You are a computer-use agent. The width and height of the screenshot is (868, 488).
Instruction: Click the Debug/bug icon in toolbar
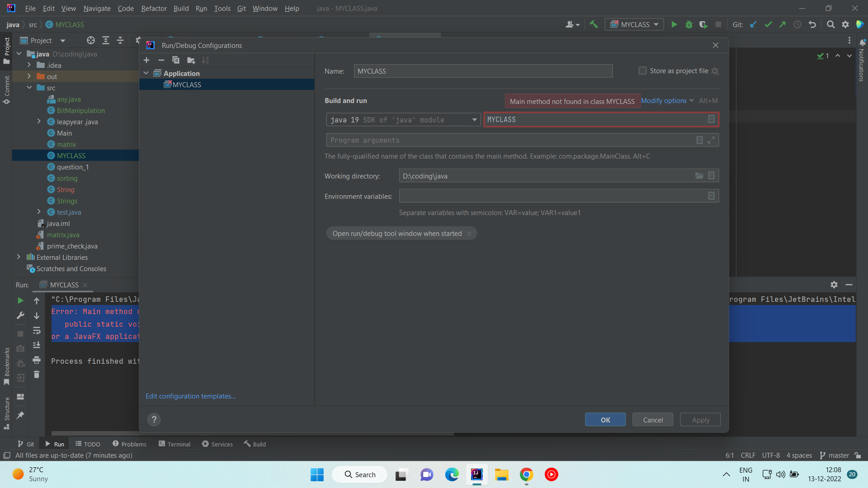pyautogui.click(x=689, y=24)
